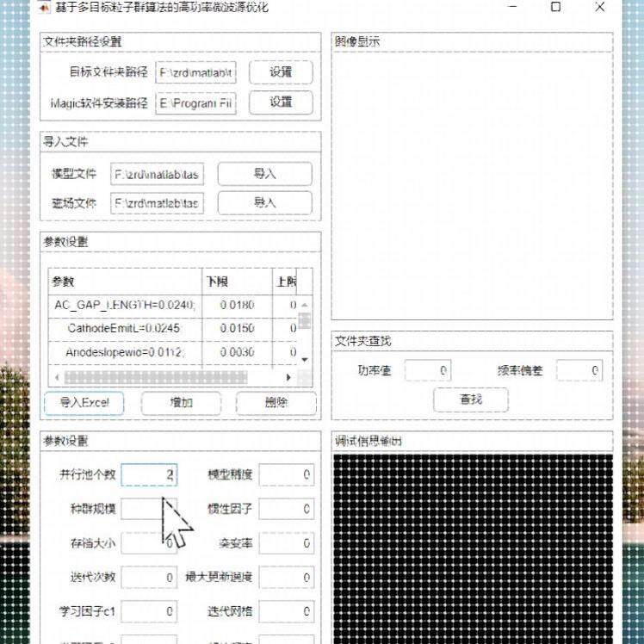Click the 查找 button
Viewport: 644px width, 644px height.
tap(471, 399)
